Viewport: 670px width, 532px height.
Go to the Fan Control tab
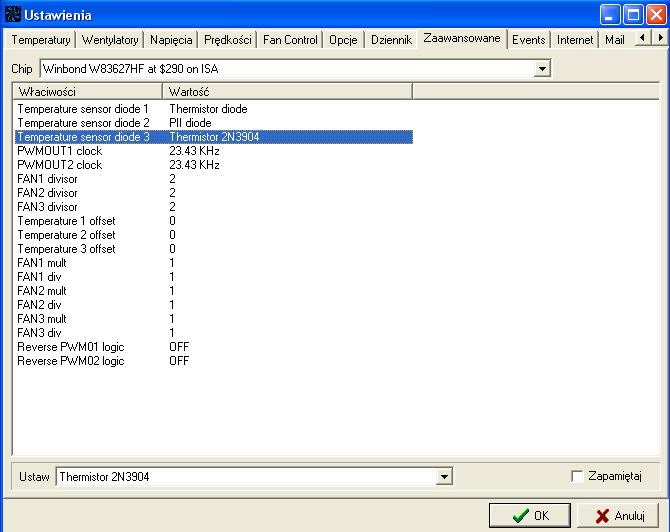pyautogui.click(x=290, y=40)
